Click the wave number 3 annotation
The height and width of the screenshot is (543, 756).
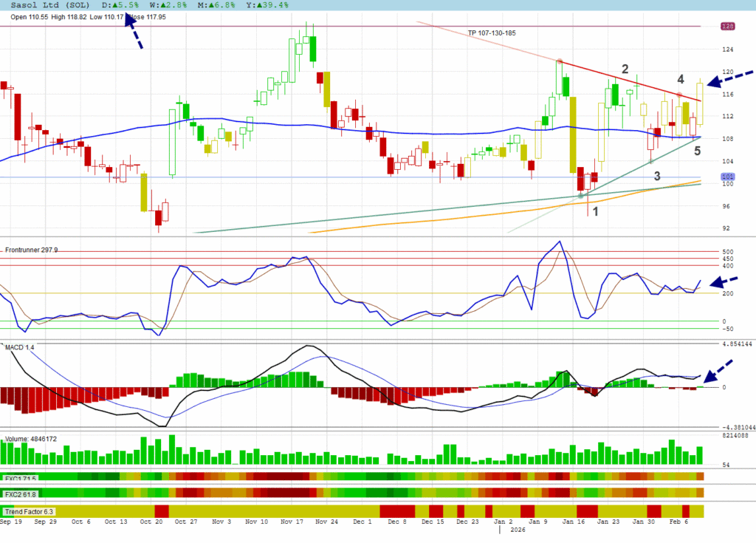(656, 176)
